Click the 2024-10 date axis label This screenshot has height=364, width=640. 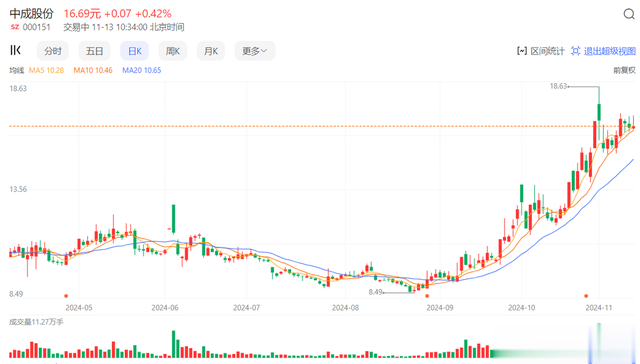[x=521, y=308]
